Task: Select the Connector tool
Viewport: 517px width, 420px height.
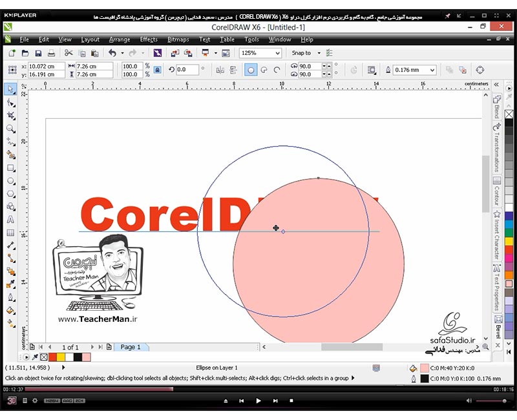Action: [x=11, y=258]
